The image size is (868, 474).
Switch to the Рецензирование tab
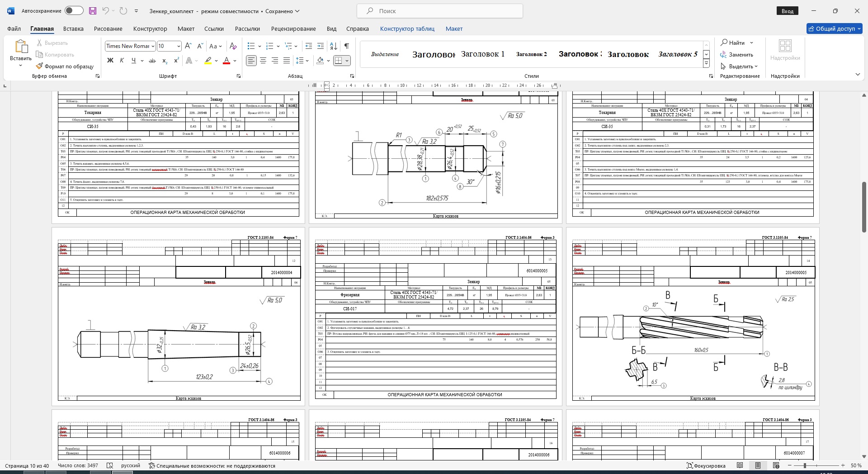[x=293, y=28]
